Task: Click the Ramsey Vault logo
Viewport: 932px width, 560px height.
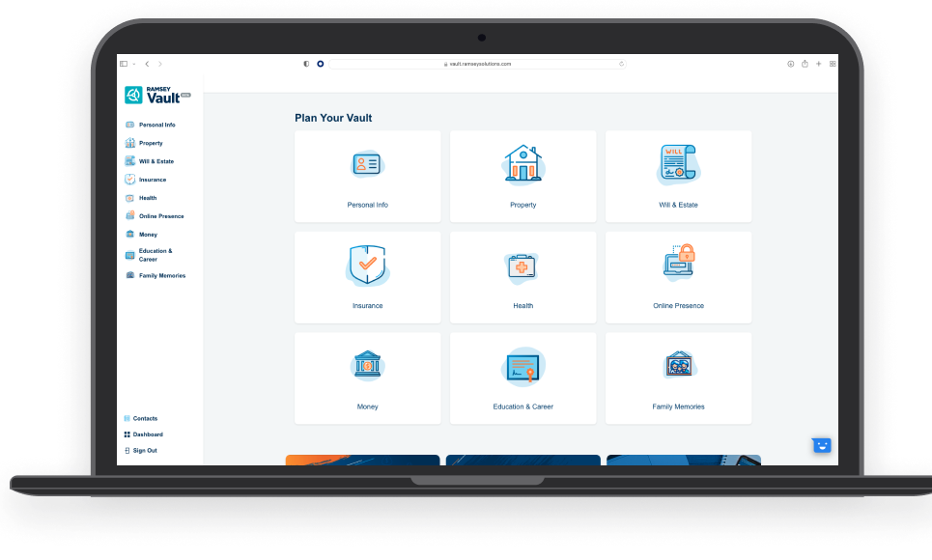Action: pos(157,96)
